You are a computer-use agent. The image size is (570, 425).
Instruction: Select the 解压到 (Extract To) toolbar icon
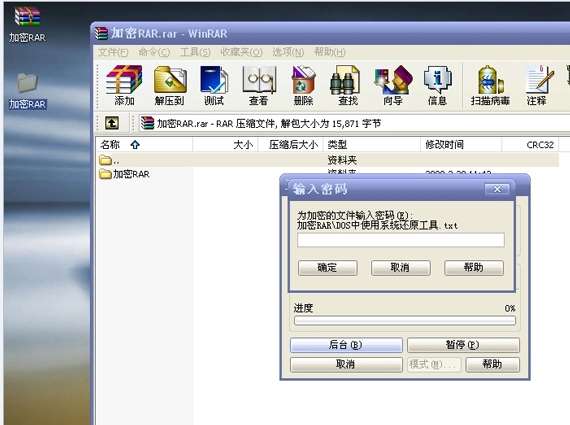170,85
